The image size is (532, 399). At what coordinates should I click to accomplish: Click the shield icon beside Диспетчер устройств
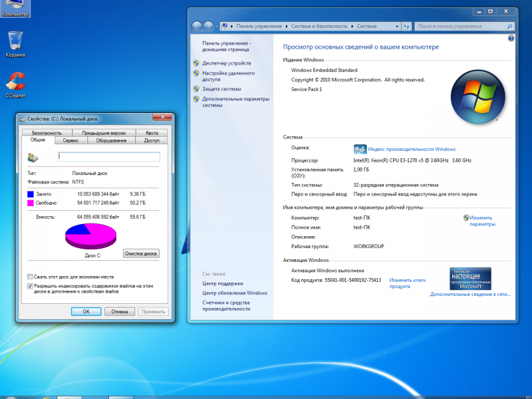coord(196,63)
